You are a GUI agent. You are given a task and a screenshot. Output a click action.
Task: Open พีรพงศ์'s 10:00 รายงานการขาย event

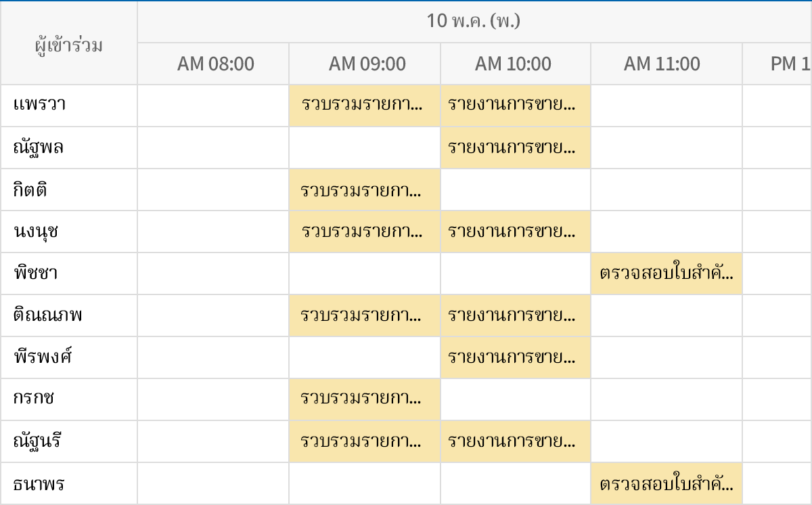[x=515, y=357]
